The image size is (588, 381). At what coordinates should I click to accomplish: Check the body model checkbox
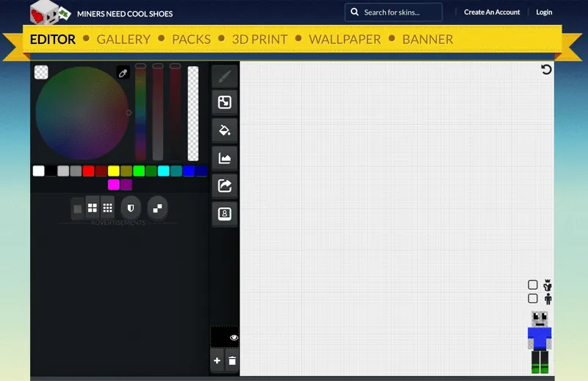(532, 299)
